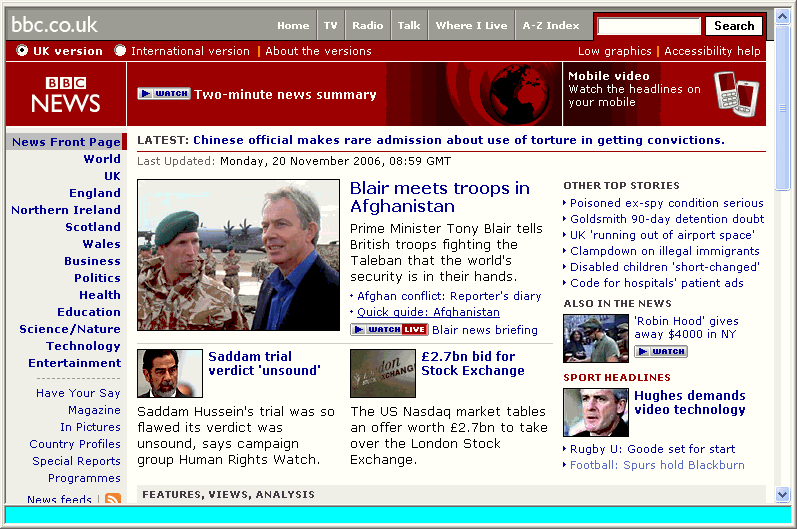Click Watch icon beside Two-minute news summary
The width and height of the screenshot is (797, 529).
163,94
